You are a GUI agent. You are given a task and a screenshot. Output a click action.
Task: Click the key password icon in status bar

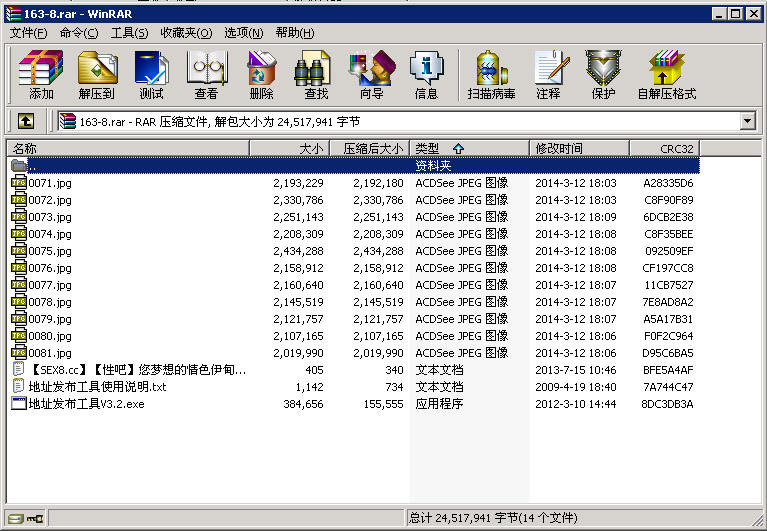(35, 518)
